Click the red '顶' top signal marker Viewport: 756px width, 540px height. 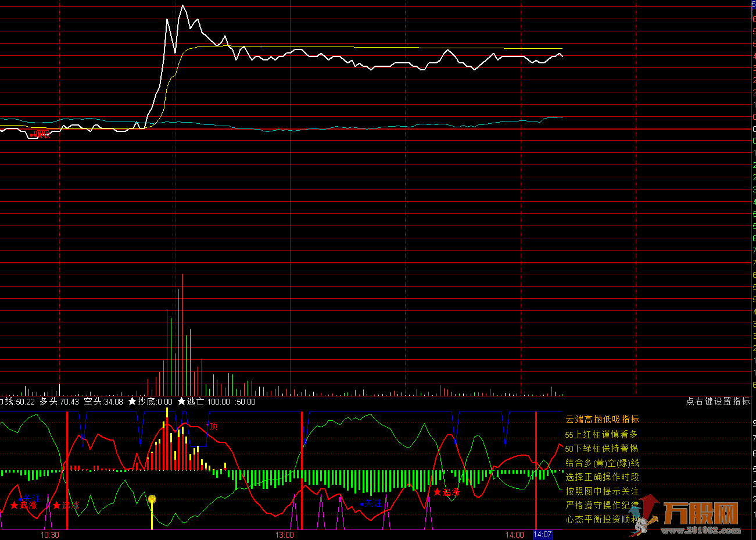pyautogui.click(x=212, y=427)
